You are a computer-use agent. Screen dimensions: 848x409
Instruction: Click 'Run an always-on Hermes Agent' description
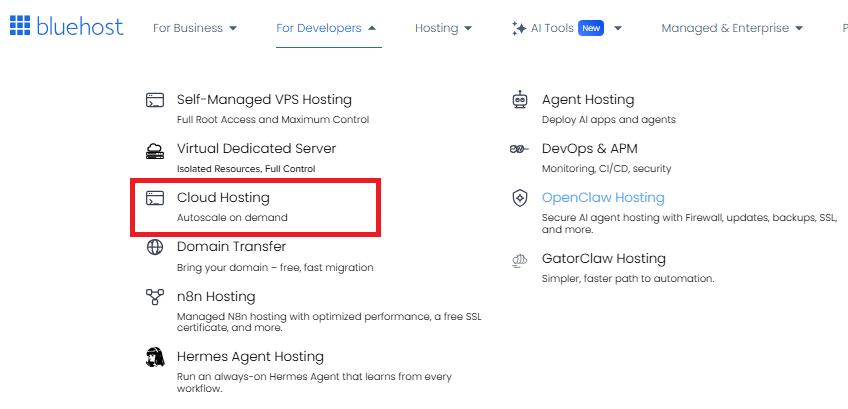314,382
